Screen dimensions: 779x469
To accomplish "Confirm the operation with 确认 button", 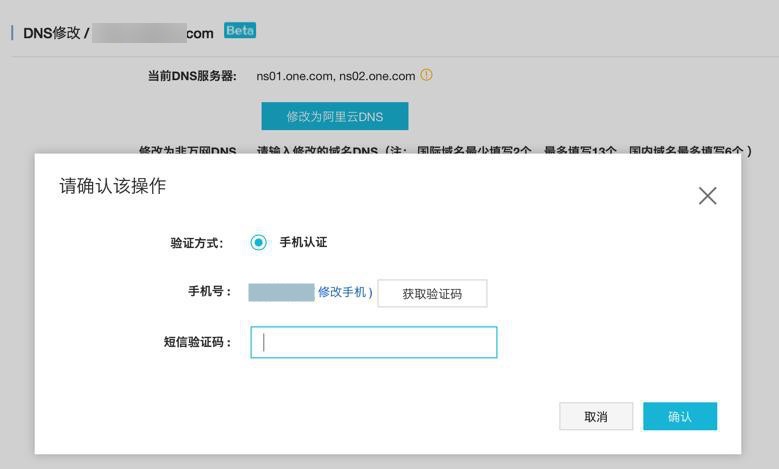I will tap(679, 416).
